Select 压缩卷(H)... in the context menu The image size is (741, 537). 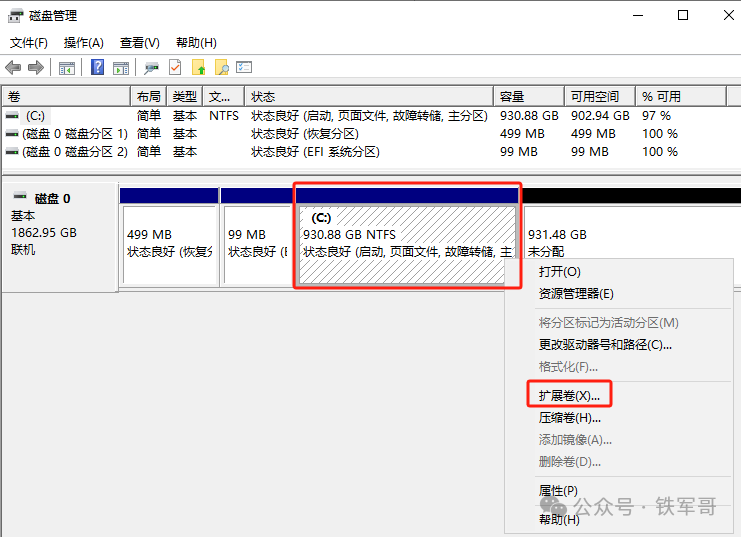click(569, 418)
